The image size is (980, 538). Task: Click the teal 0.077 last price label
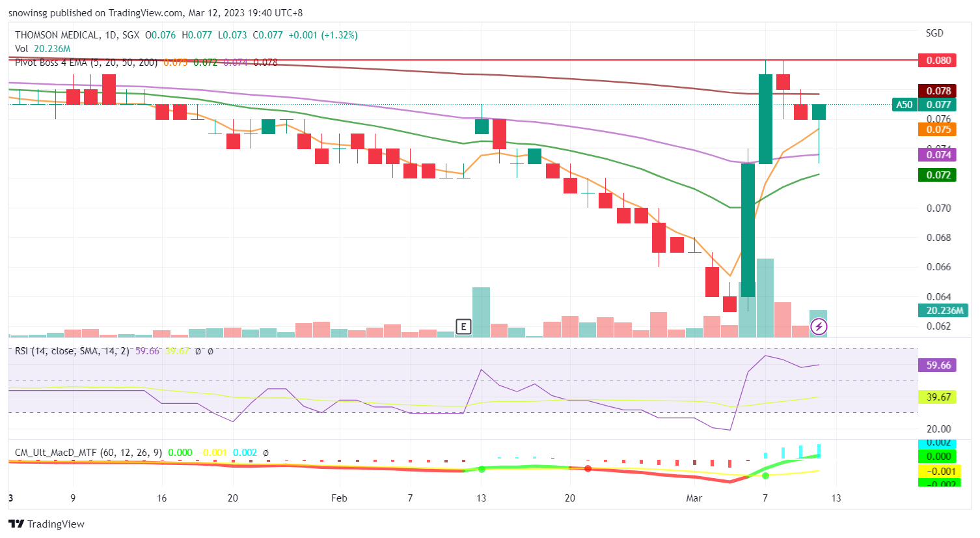[x=938, y=104]
